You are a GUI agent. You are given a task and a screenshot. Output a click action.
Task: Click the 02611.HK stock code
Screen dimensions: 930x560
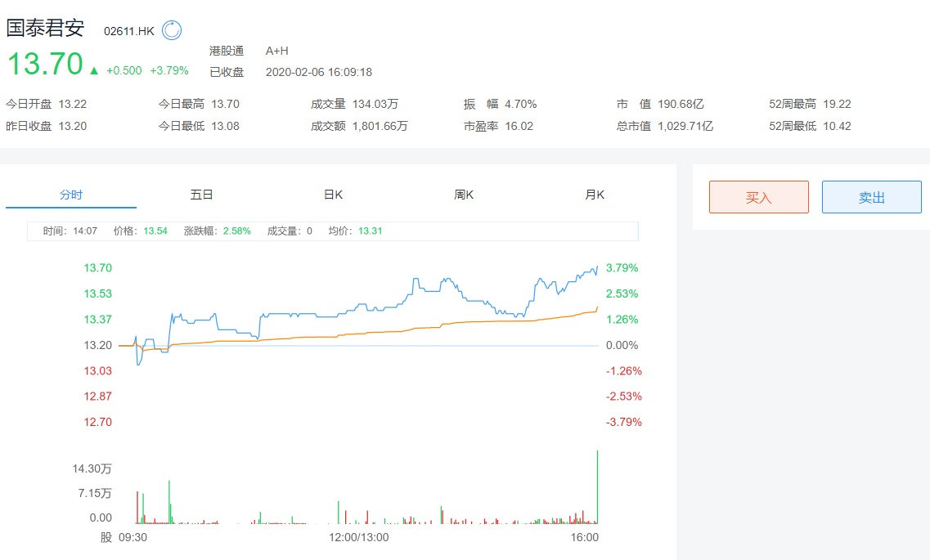pos(128,31)
